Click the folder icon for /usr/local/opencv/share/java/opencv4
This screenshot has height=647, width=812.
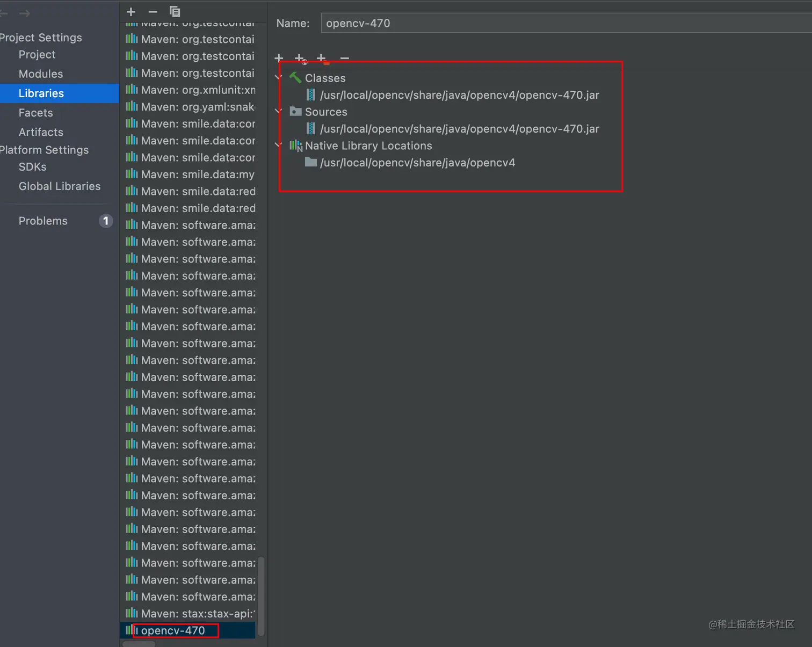pos(311,162)
